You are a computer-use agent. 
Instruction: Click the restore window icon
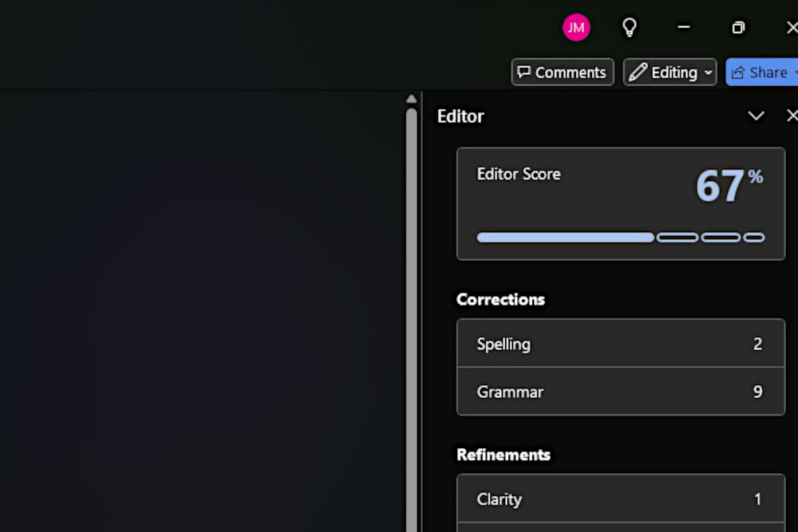[738, 27]
